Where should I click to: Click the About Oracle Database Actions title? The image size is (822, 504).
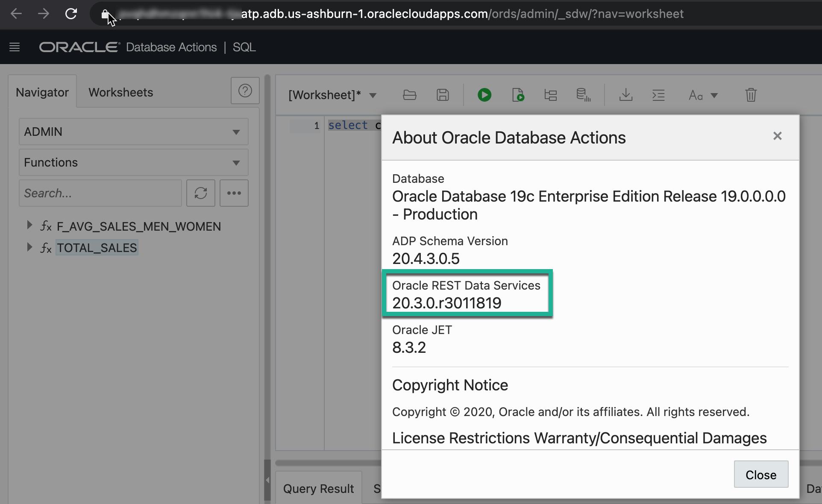pos(509,138)
